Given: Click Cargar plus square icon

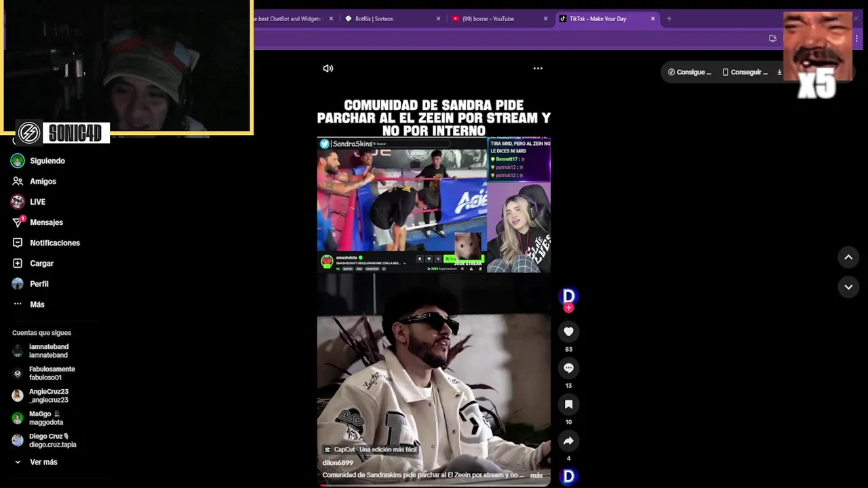Looking at the screenshot, I should 18,263.
